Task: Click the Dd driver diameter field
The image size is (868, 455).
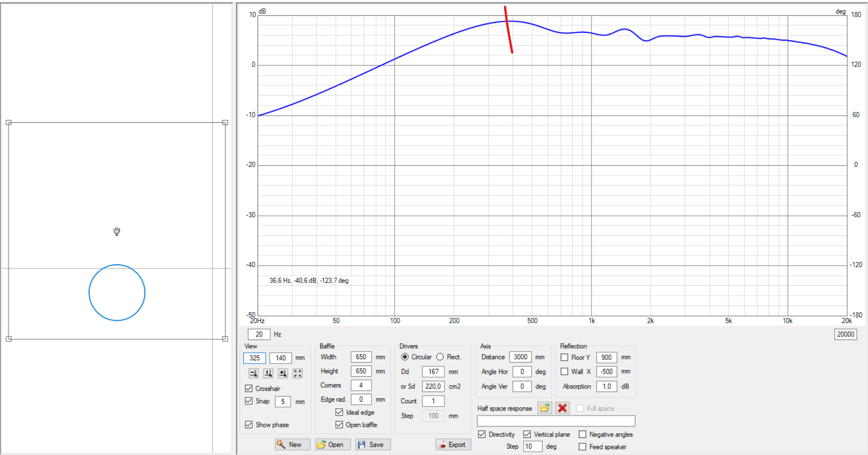Action: (434, 372)
